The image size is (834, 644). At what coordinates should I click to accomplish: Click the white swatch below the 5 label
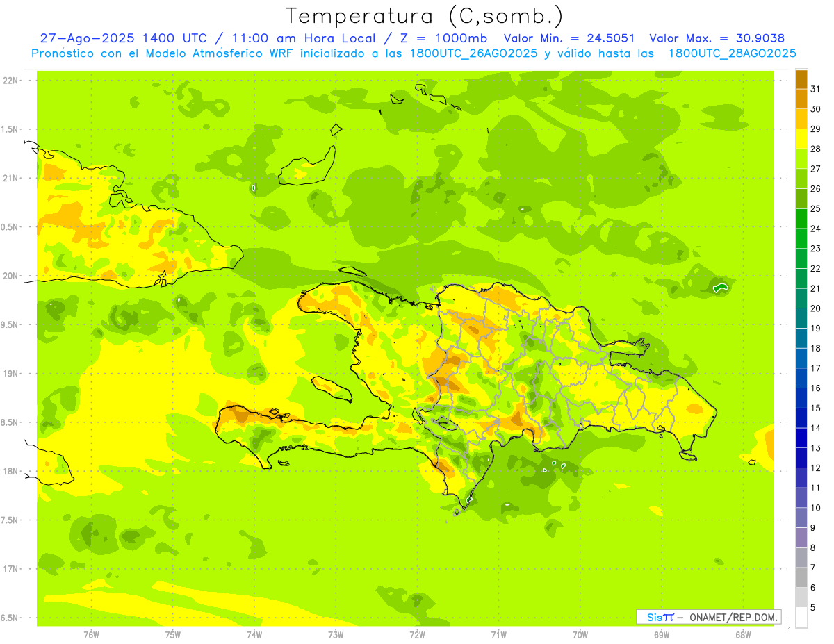tap(801, 618)
